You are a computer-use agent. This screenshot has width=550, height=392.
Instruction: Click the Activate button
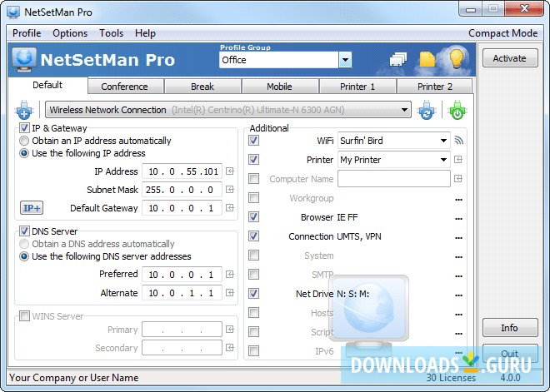coord(510,58)
